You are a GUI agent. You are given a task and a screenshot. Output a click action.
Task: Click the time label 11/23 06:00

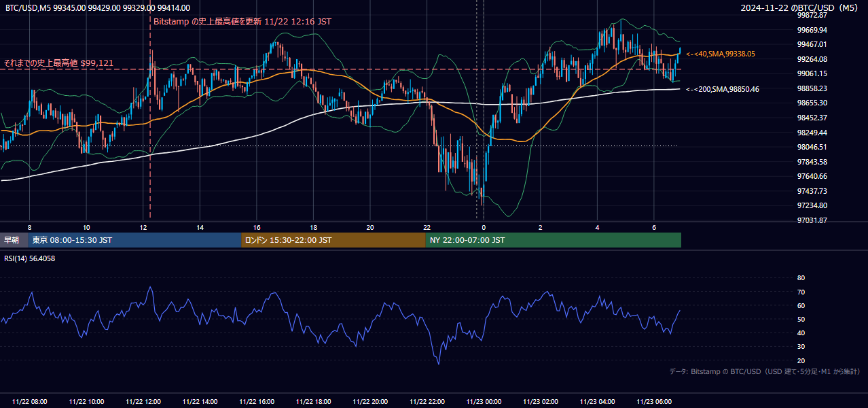(654, 402)
